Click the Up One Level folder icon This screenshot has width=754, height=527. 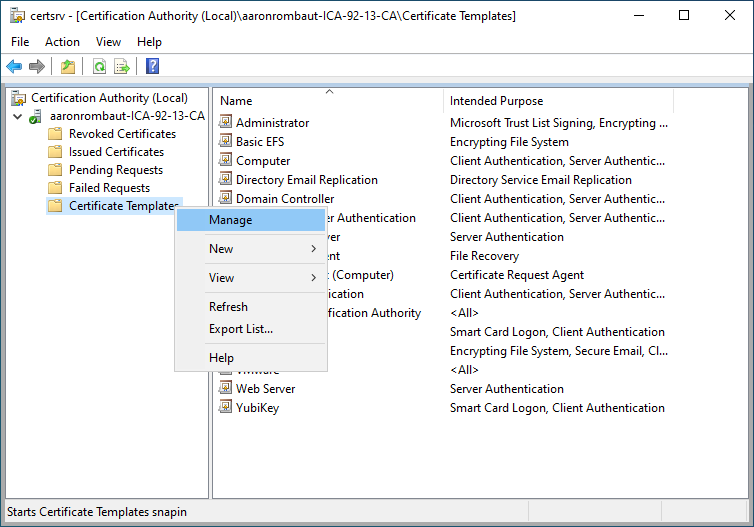pos(67,67)
